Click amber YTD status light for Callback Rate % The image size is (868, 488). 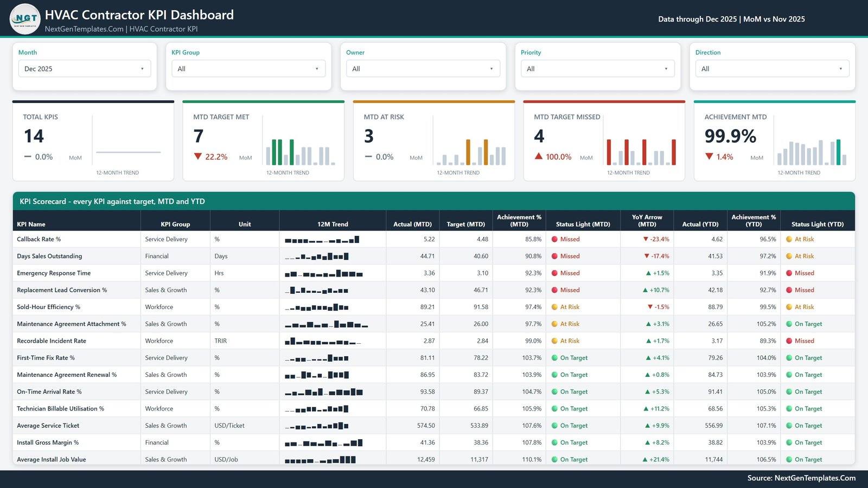[789, 239]
